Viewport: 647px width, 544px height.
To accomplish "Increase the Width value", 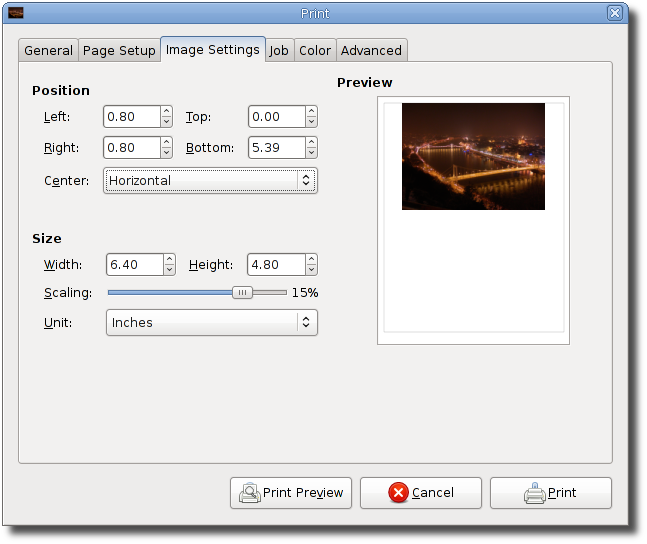I will pyautogui.click(x=170, y=259).
